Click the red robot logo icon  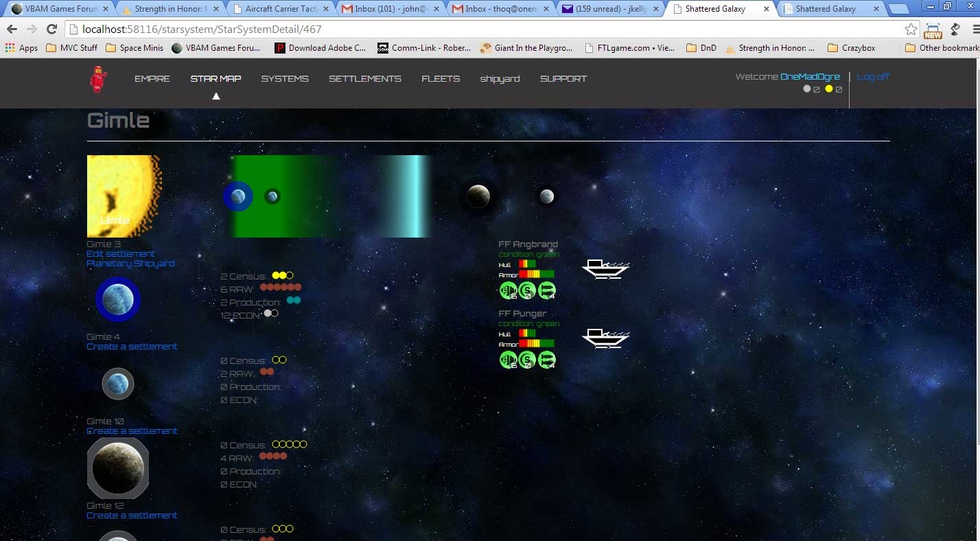click(98, 79)
